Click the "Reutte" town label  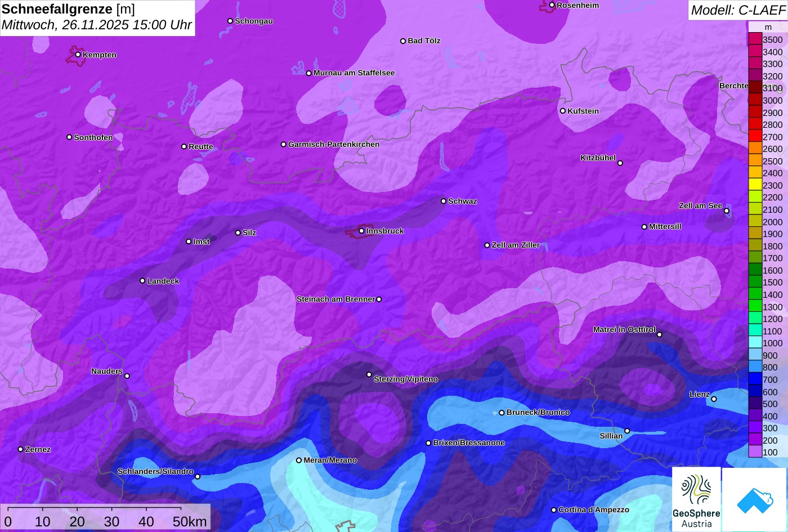(201, 147)
